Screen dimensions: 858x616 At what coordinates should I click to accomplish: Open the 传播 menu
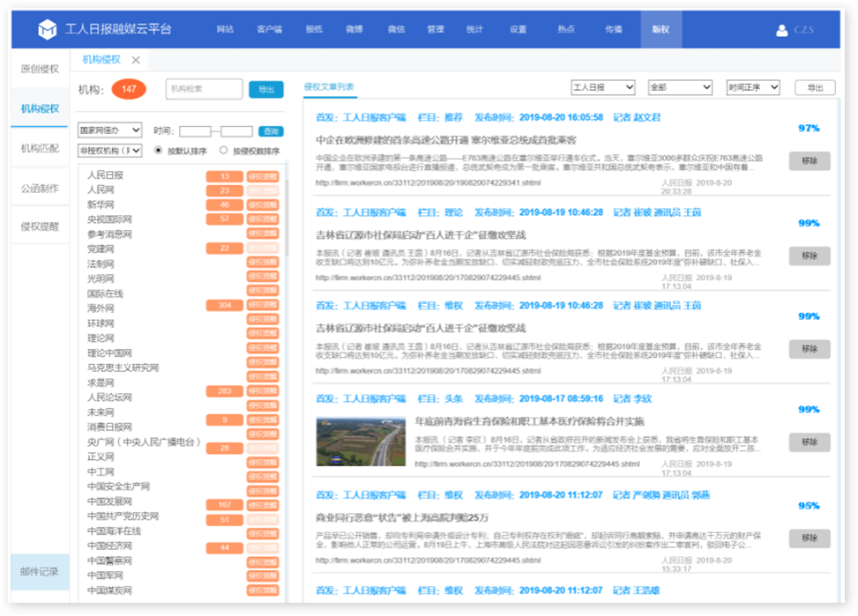(x=614, y=30)
